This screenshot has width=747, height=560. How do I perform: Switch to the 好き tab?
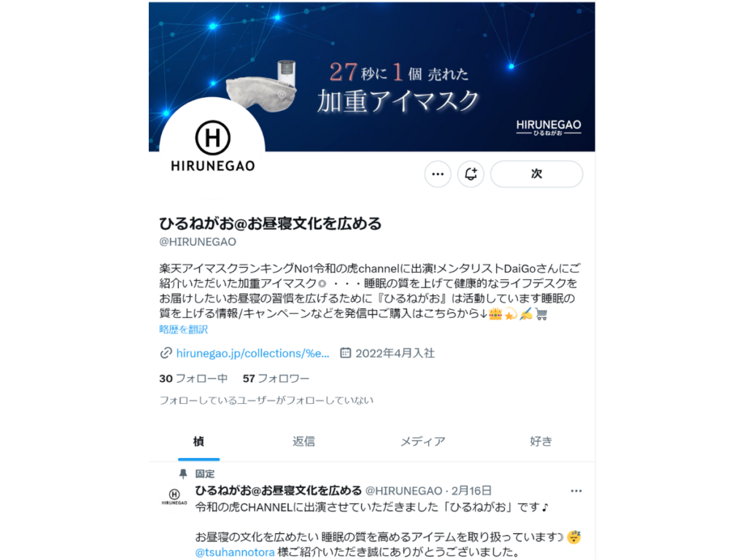coord(541,441)
